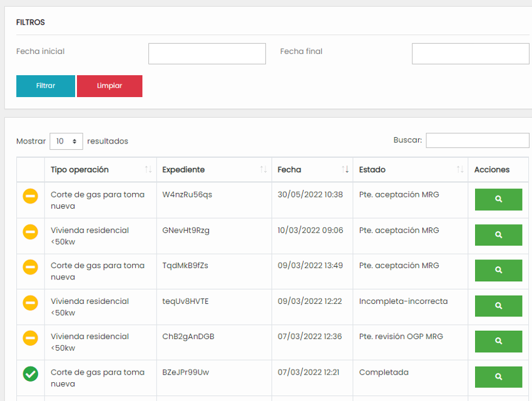The image size is (532, 401).
Task: Click the Filtrar button
Action: point(46,86)
